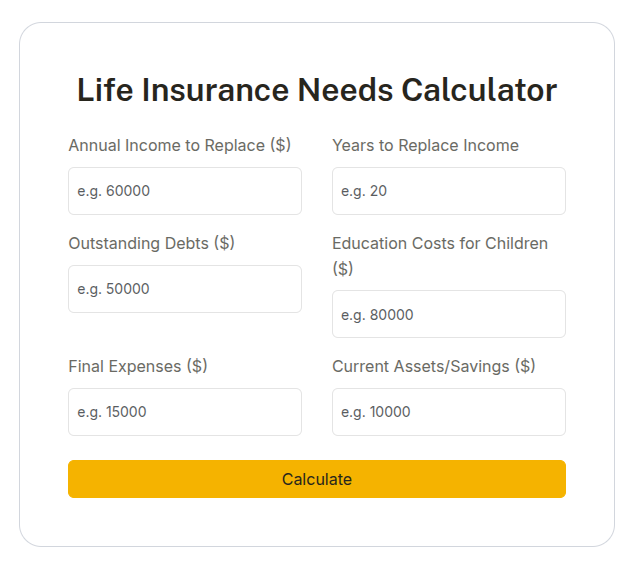Click the 'Current Assets/Savings ($)' label text

[x=434, y=366]
